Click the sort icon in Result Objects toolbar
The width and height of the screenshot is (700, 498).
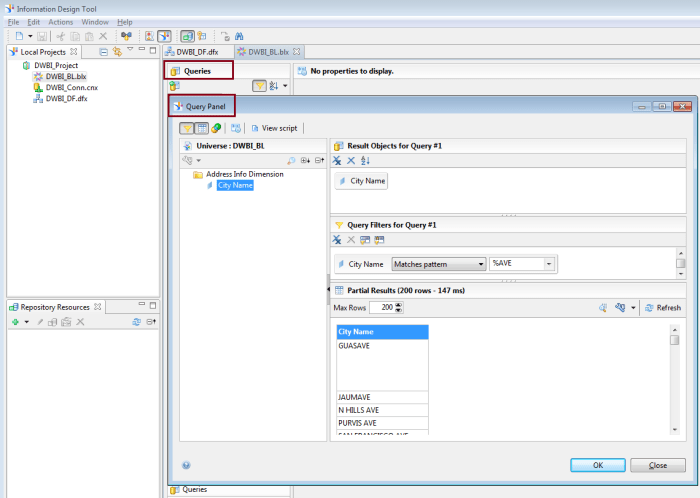tap(365, 161)
